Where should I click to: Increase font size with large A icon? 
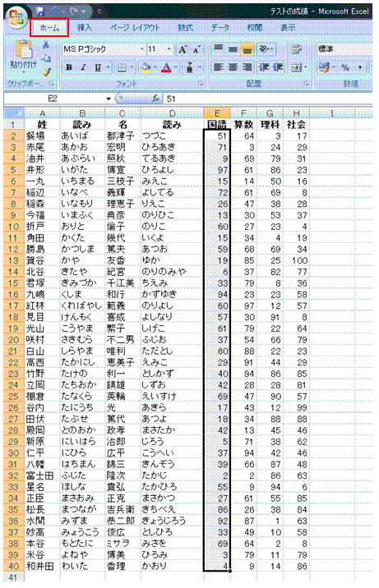click(x=183, y=49)
